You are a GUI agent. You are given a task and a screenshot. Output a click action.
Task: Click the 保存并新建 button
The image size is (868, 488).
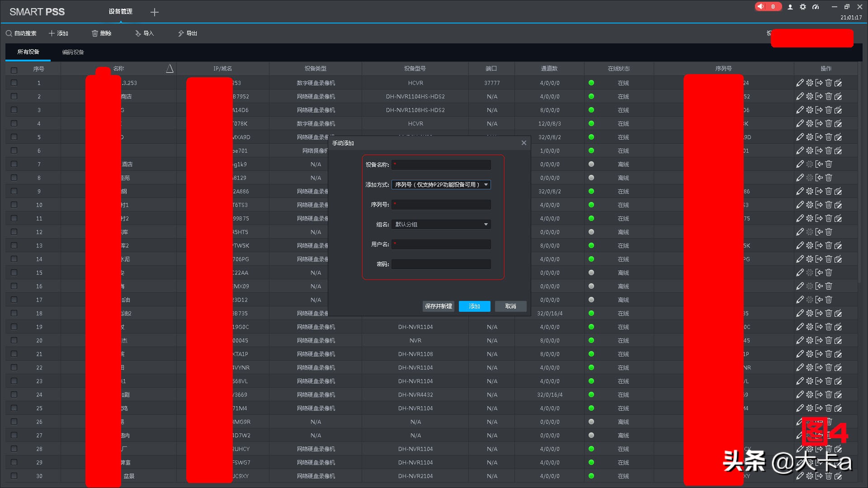pyautogui.click(x=439, y=306)
